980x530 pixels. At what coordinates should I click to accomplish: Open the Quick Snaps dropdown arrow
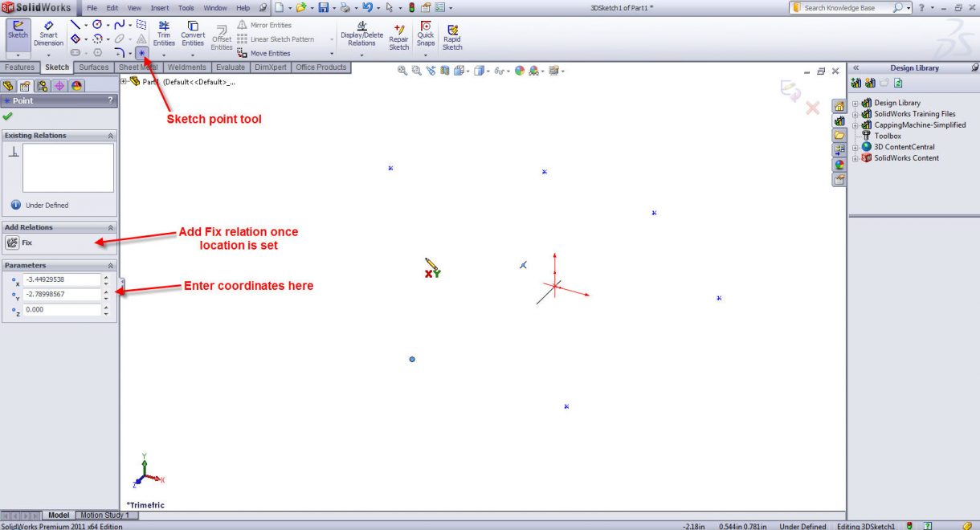click(x=426, y=54)
